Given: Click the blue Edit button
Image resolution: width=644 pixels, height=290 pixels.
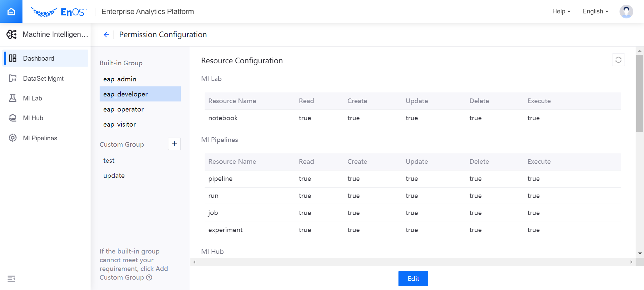Looking at the screenshot, I should point(413,279).
